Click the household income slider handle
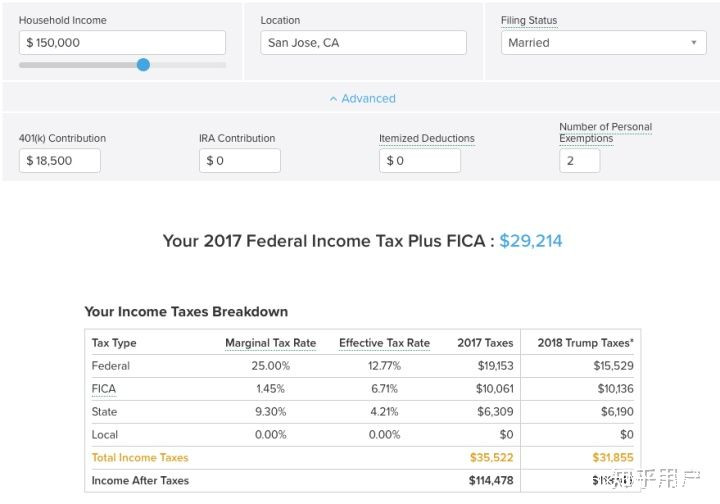 pyautogui.click(x=143, y=65)
